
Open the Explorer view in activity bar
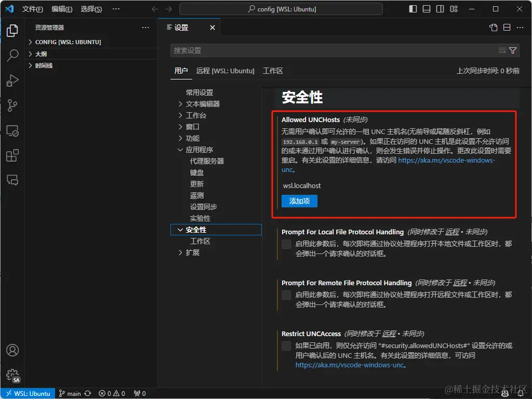pyautogui.click(x=12, y=31)
